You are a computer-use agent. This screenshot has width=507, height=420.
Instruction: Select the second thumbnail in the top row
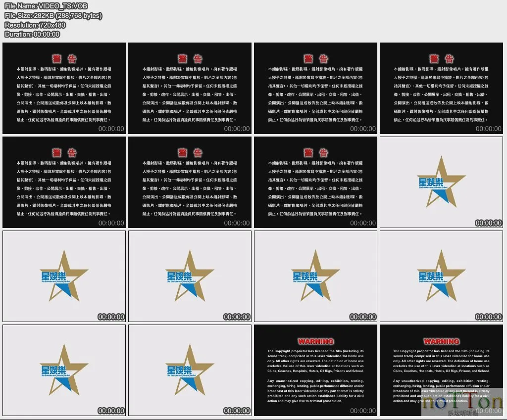pyautogui.click(x=190, y=88)
